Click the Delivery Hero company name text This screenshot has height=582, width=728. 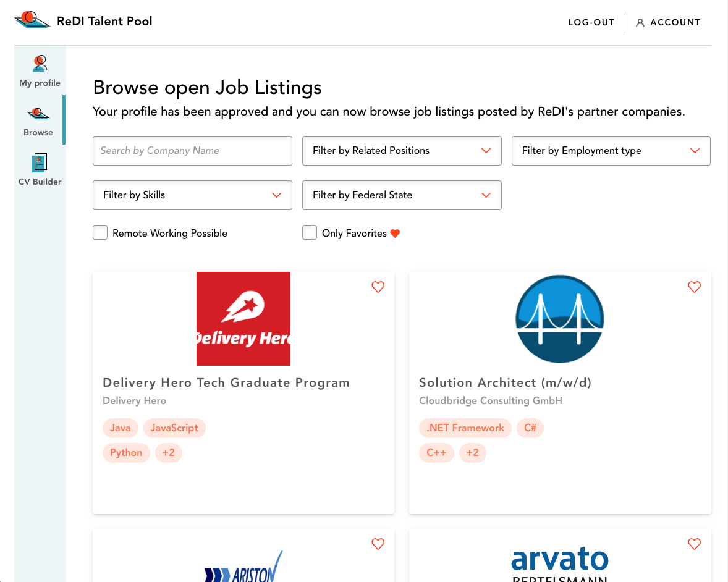[x=135, y=400]
